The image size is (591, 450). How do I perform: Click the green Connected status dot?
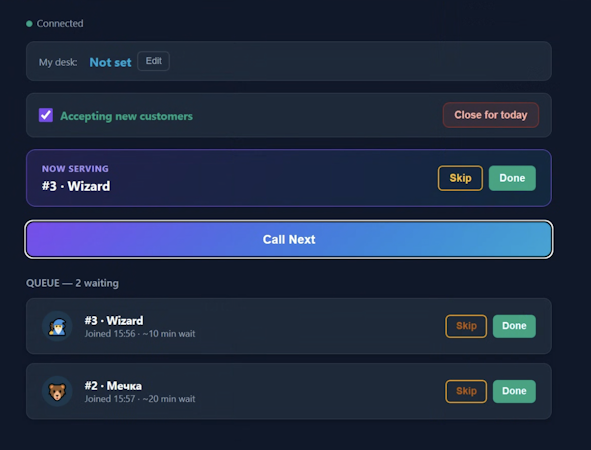[29, 24]
